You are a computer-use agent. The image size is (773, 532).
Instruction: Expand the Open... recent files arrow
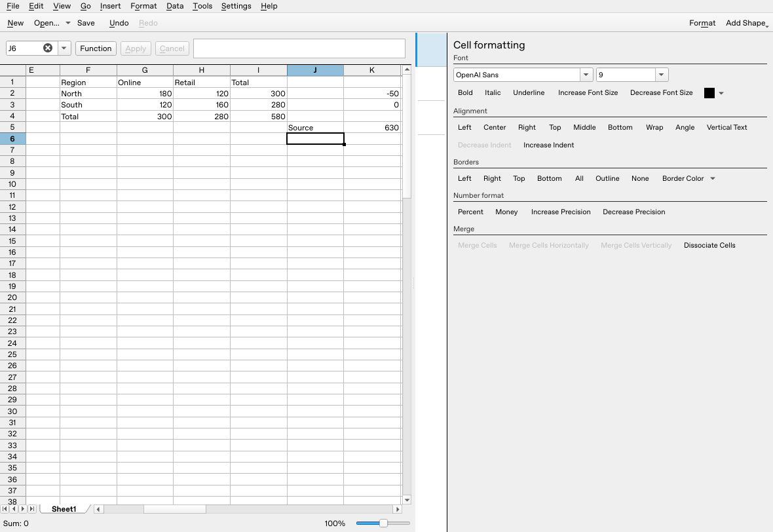(x=68, y=23)
